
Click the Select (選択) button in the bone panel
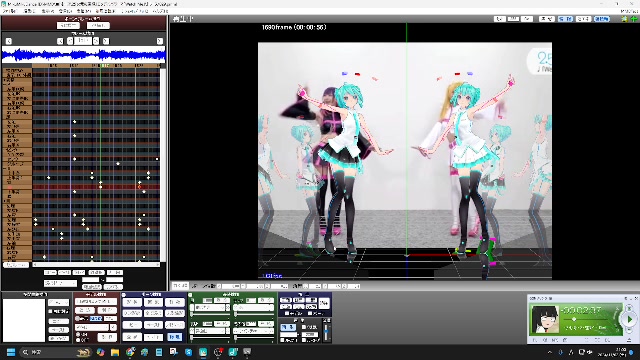pyautogui.click(x=132, y=302)
